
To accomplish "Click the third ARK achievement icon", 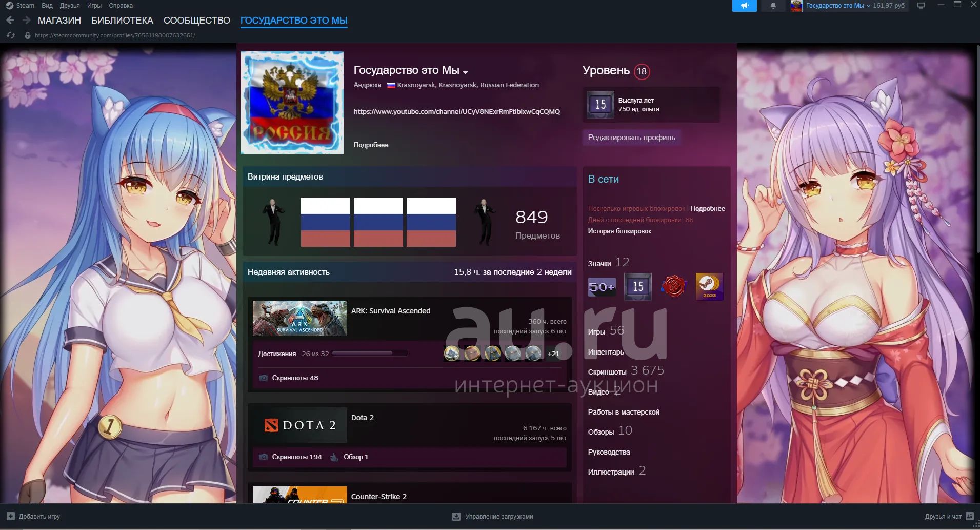I will pyautogui.click(x=492, y=354).
